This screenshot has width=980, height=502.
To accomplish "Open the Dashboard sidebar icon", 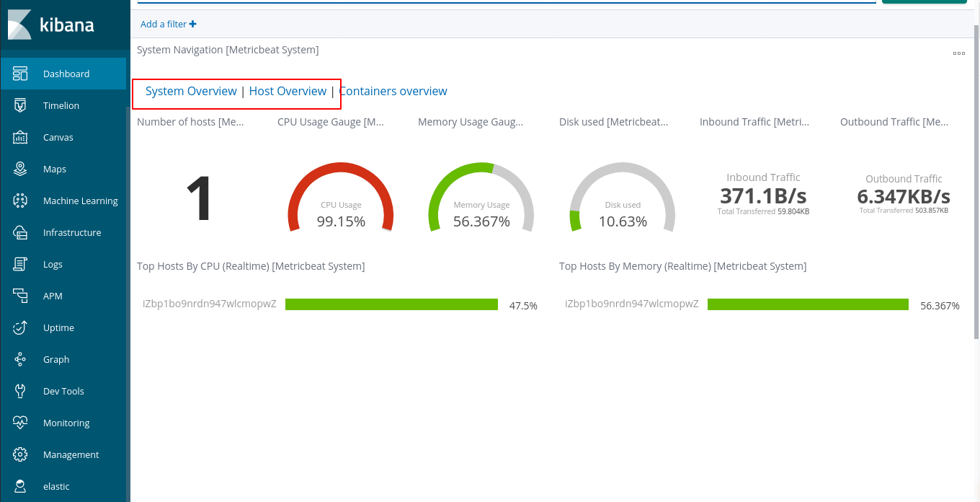I will coord(20,74).
